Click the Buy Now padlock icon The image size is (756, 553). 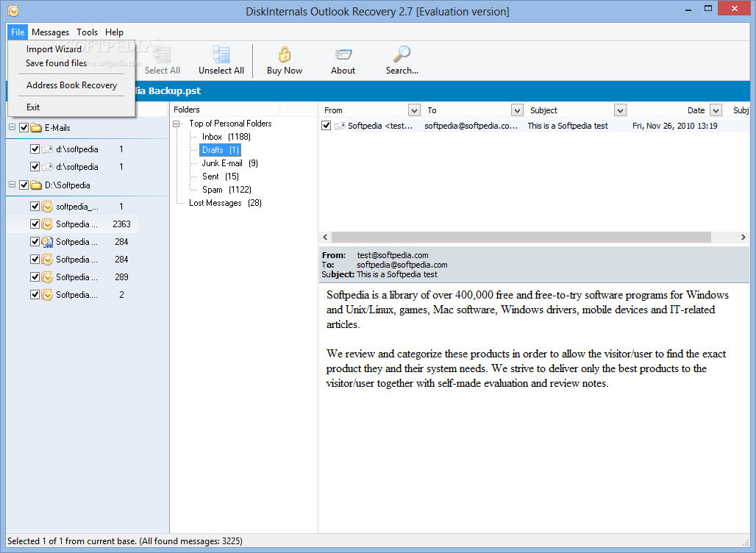(285, 54)
